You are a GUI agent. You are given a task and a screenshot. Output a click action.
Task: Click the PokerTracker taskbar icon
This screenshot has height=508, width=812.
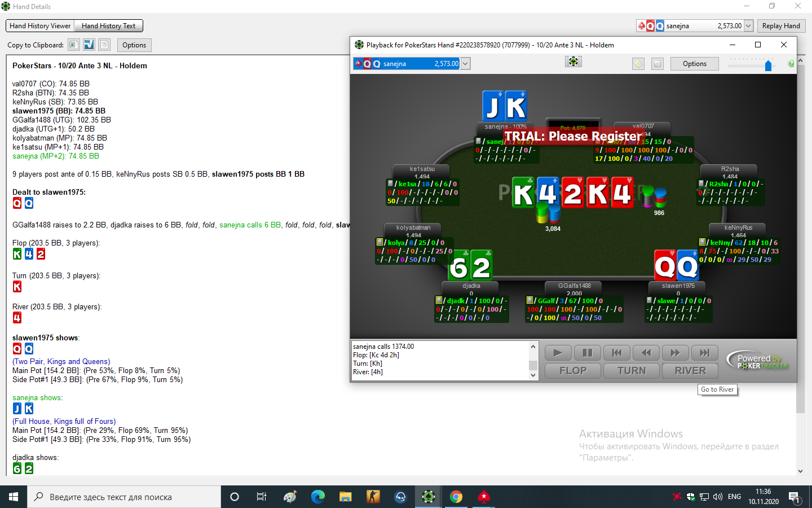pyautogui.click(x=429, y=497)
